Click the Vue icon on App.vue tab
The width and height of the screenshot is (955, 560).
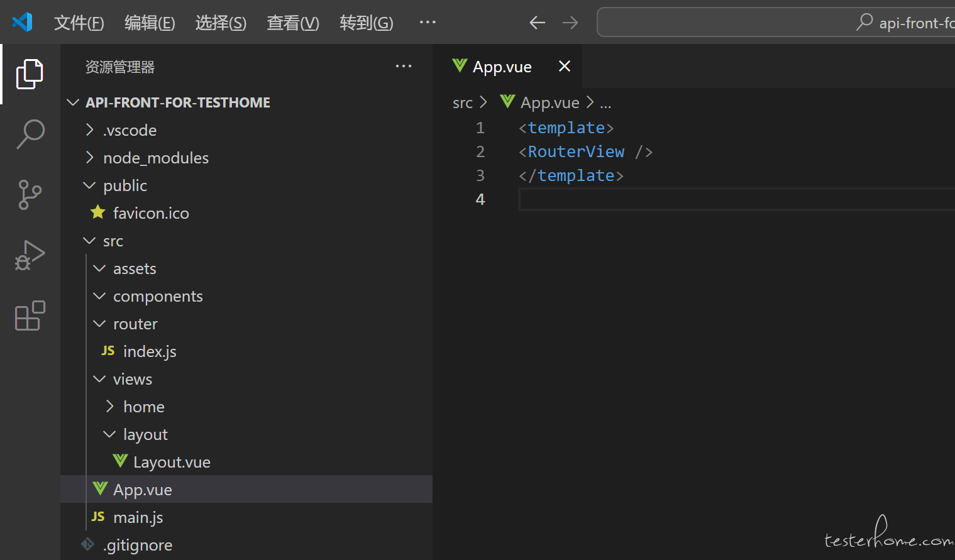pos(460,65)
